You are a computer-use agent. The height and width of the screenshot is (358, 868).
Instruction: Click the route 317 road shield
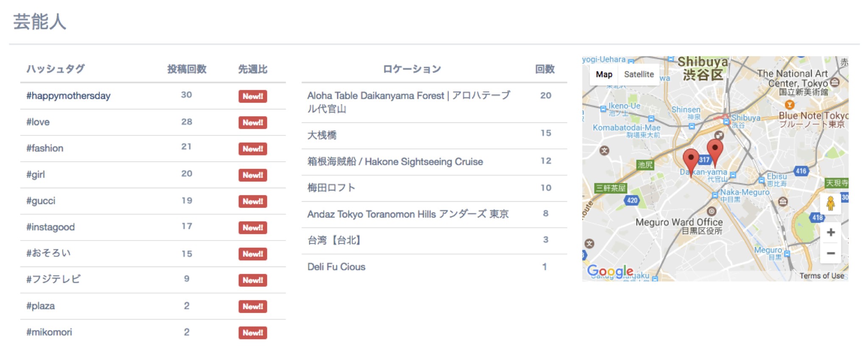704,159
